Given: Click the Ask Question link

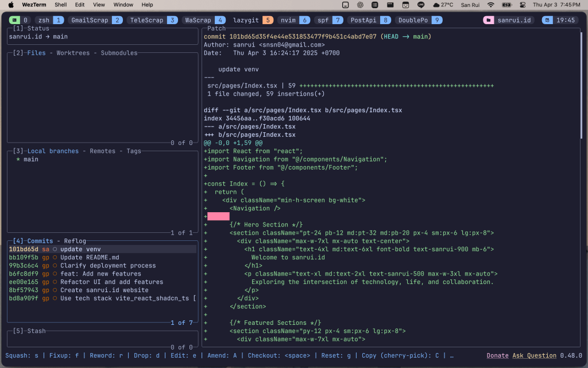Looking at the screenshot, I should [535, 355].
